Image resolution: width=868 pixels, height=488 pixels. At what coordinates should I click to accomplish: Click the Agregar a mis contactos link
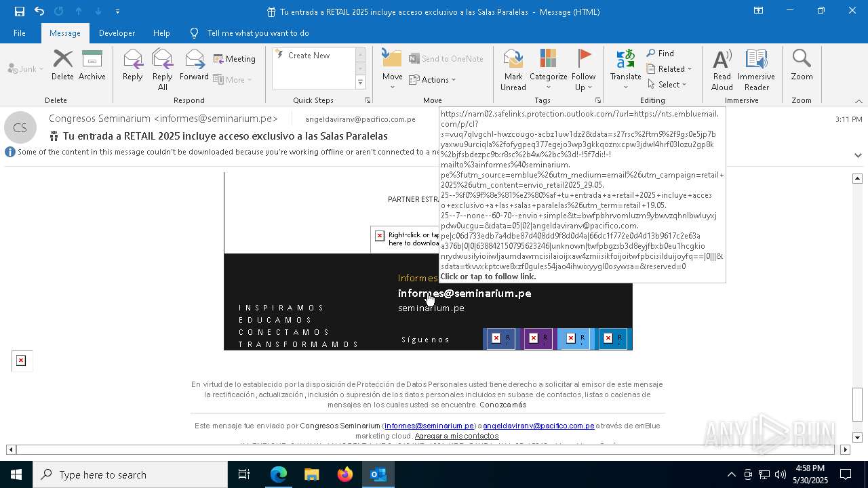coord(456,436)
